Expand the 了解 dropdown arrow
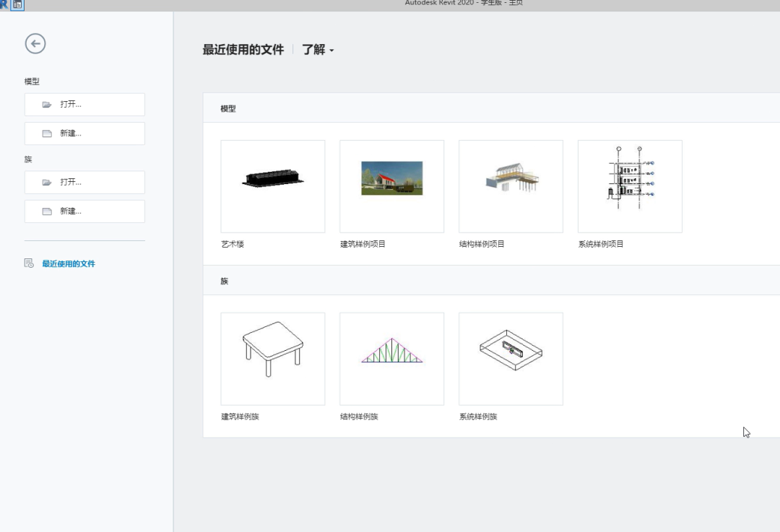 (331, 51)
